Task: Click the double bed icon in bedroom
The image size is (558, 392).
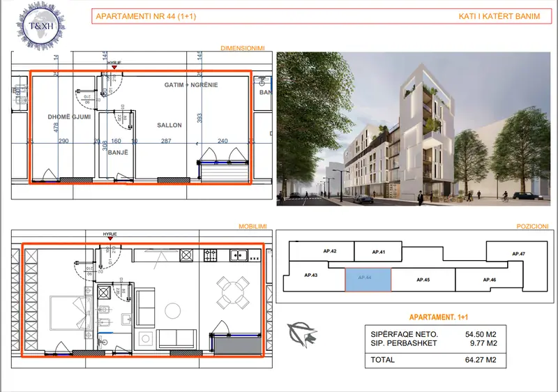Action: click(x=71, y=312)
